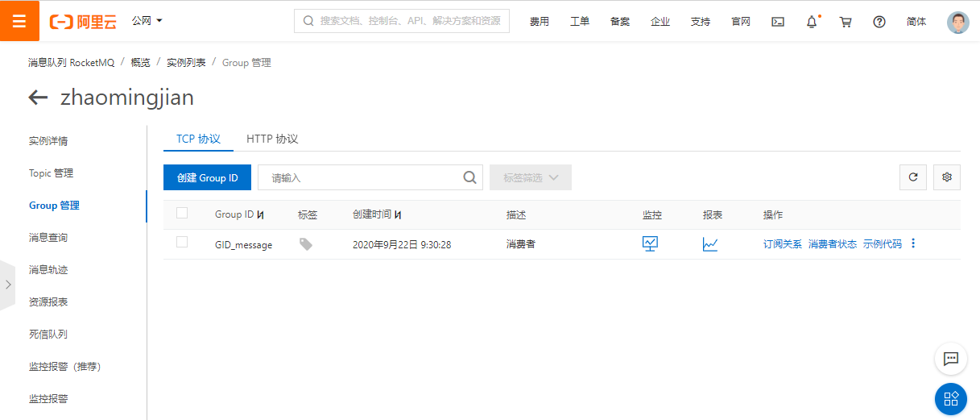Open the shopping cart
Screen dimensions: 980x420
point(846,22)
